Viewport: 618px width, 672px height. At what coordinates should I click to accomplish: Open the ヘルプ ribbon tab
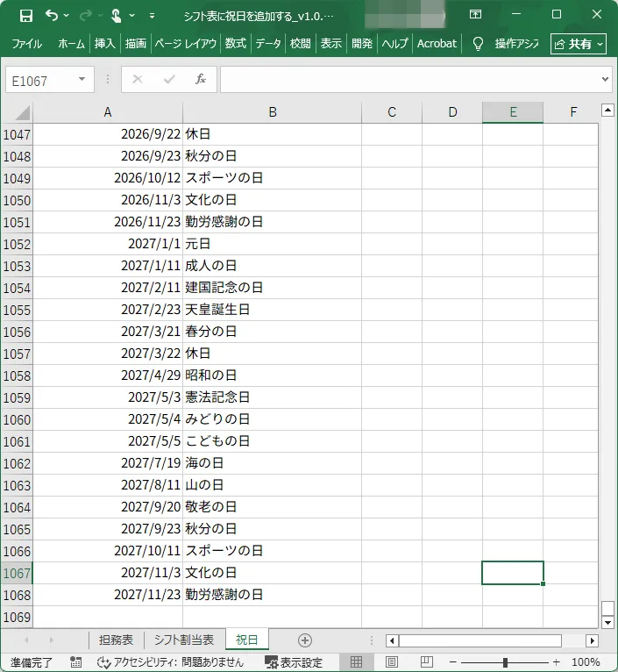point(394,44)
